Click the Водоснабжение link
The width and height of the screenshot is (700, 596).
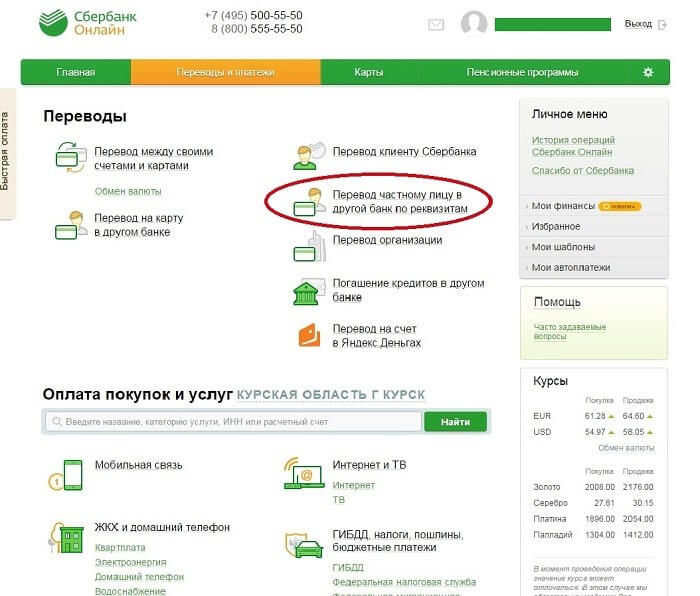(130, 591)
